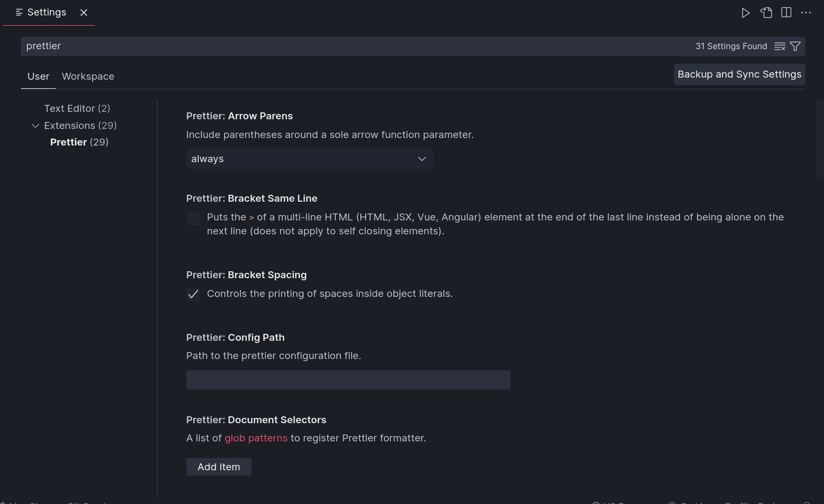Select Prettier (29) in the settings tree
Image resolution: width=824 pixels, height=504 pixels.
(79, 142)
